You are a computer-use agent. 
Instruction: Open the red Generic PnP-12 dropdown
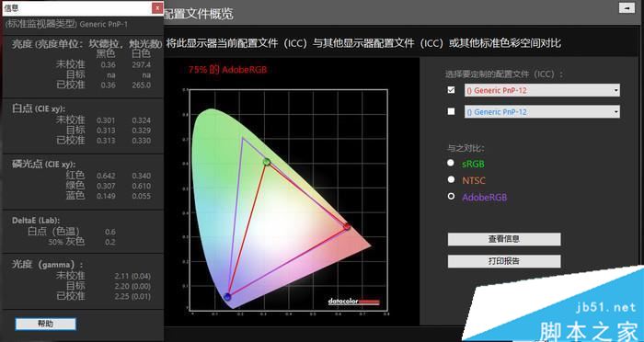point(542,90)
